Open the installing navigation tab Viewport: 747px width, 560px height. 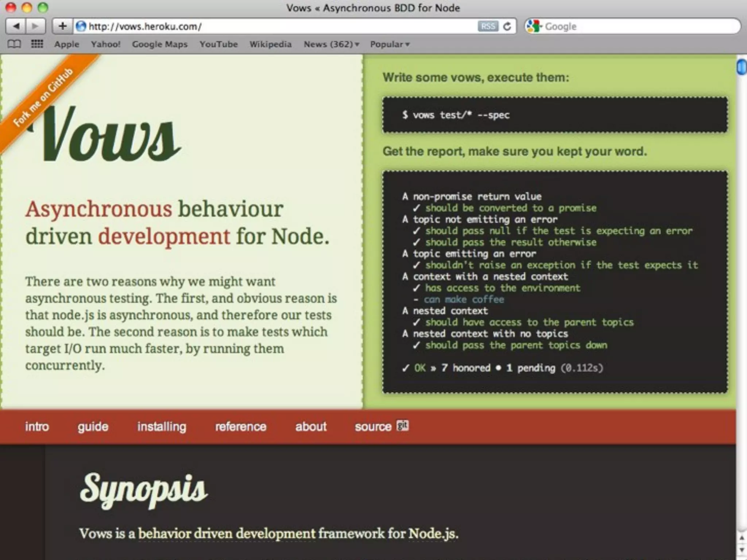tap(162, 426)
